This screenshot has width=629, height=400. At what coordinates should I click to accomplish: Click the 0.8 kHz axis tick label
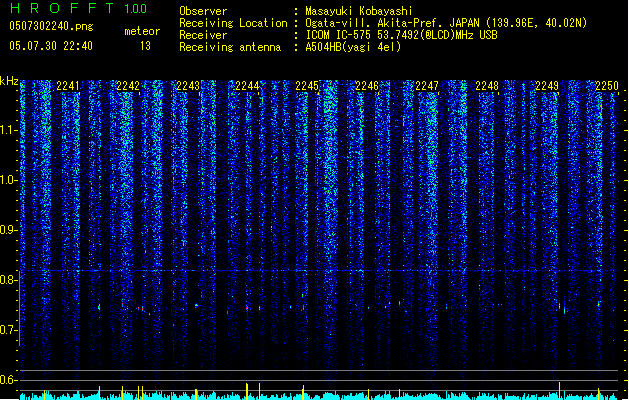(x=9, y=280)
